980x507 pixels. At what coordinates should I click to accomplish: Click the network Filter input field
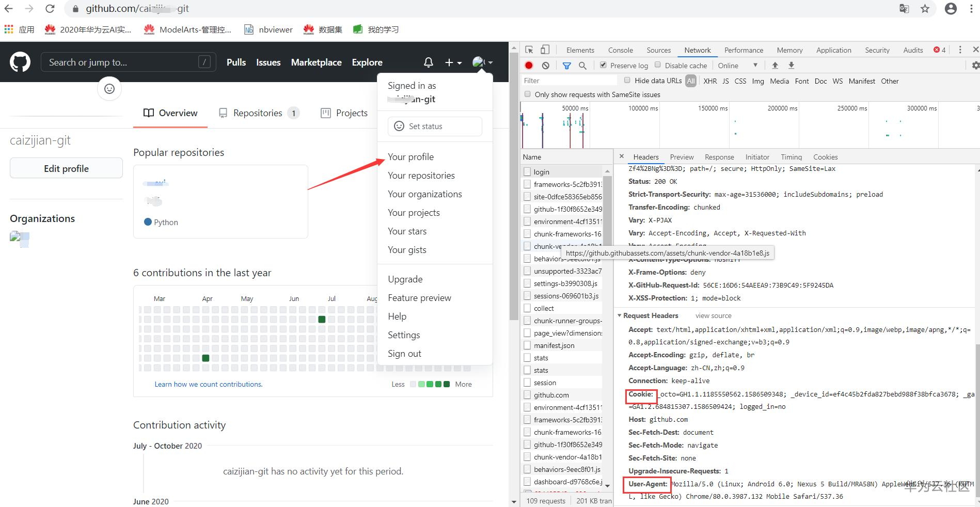pyautogui.click(x=569, y=81)
